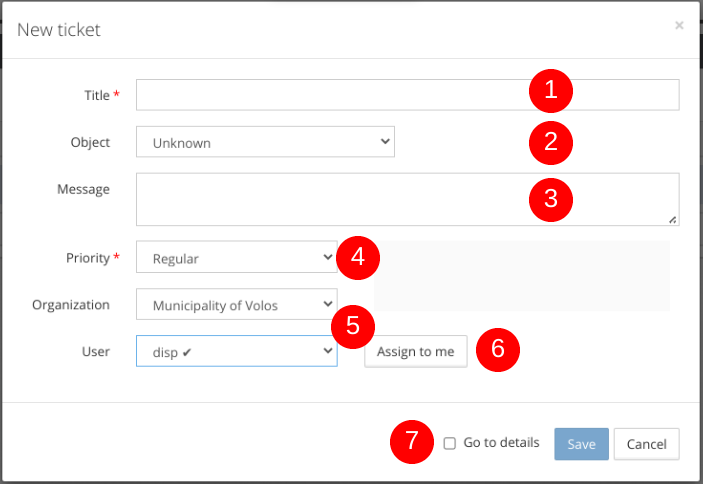Click inside the Message text area

pos(330,199)
